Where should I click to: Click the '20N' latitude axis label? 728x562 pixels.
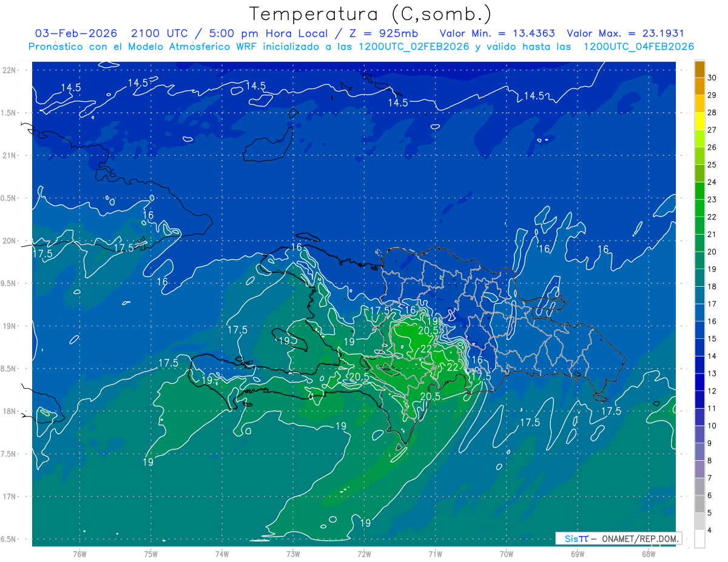10,241
